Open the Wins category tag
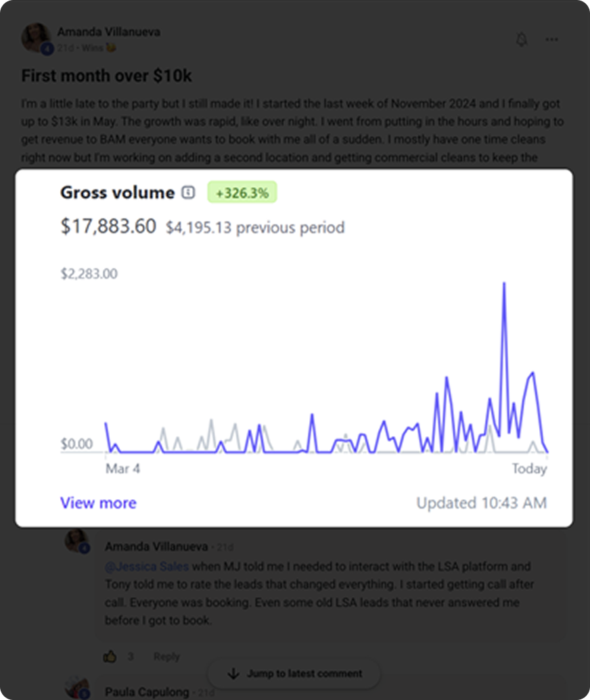The image size is (590, 700). coord(92,49)
